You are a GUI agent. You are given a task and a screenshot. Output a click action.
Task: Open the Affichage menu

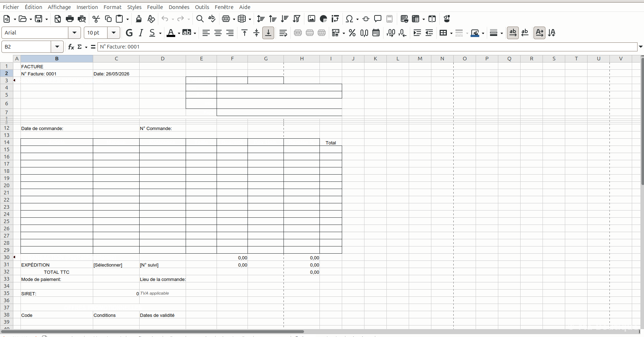59,7
